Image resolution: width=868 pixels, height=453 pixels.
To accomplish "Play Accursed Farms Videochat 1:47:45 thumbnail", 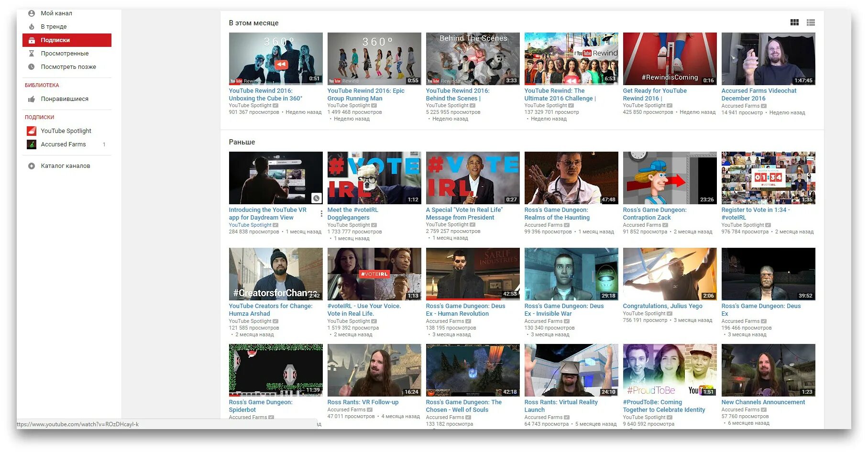I will 768,59.
